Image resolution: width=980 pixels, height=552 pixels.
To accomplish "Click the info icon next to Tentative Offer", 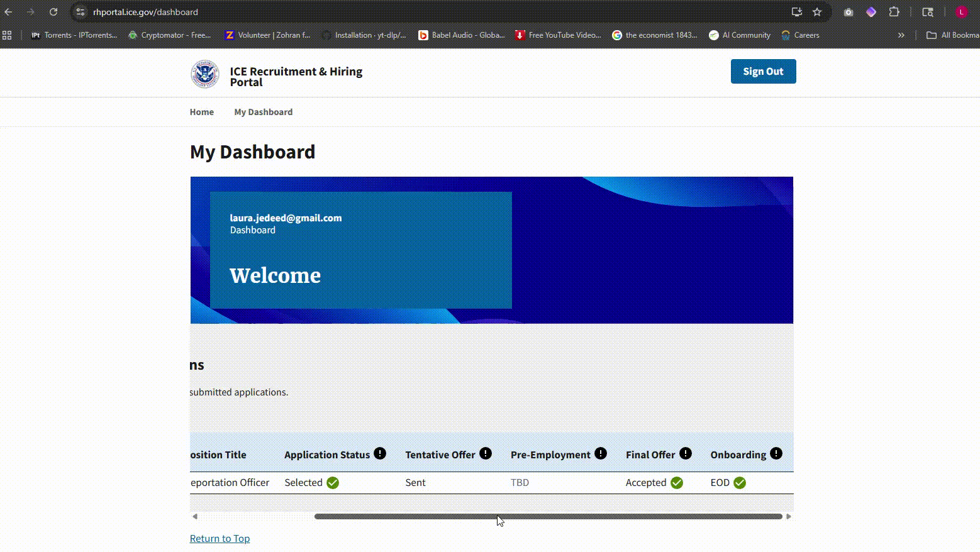I will pyautogui.click(x=486, y=453).
